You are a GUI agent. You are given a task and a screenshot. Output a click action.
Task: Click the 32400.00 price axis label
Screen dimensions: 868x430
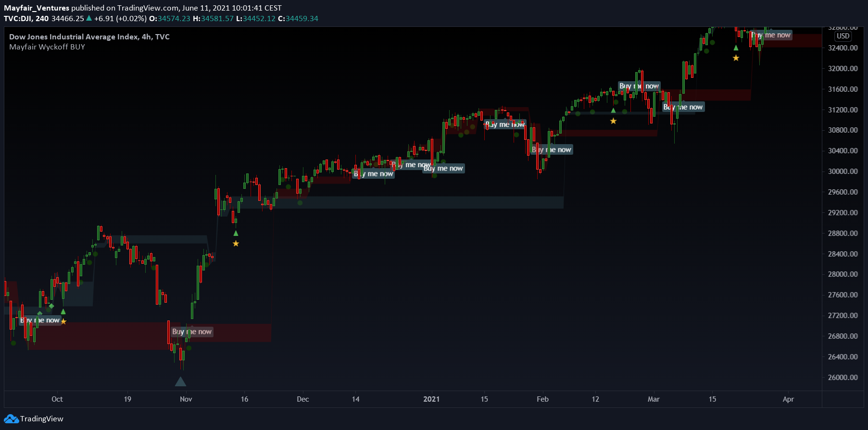(x=843, y=48)
